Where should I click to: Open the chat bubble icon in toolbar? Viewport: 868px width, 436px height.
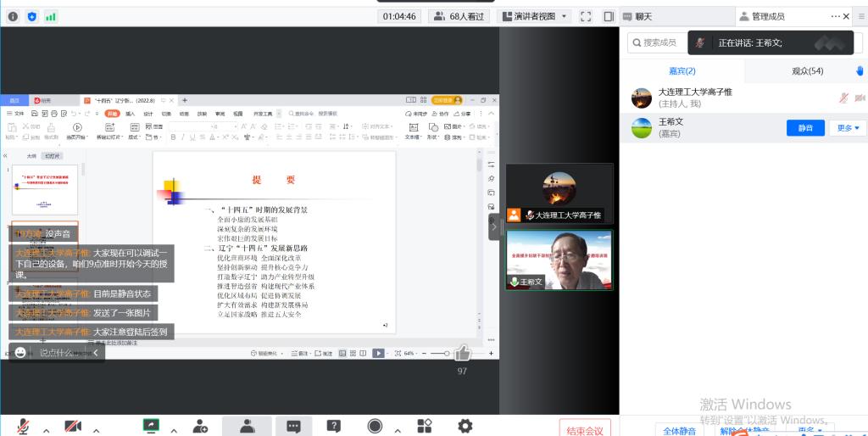coord(293,426)
